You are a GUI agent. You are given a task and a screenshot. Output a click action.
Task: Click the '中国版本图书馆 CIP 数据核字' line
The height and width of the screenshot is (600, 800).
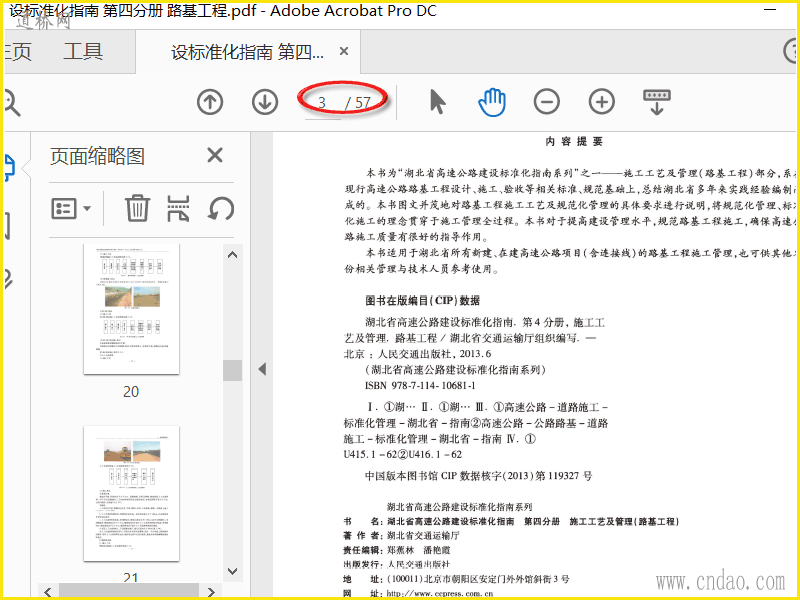[479, 476]
